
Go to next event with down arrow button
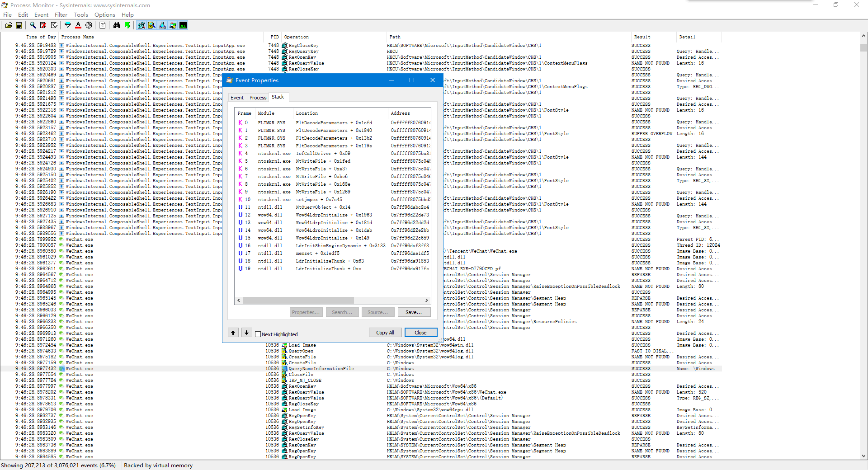[246, 333]
